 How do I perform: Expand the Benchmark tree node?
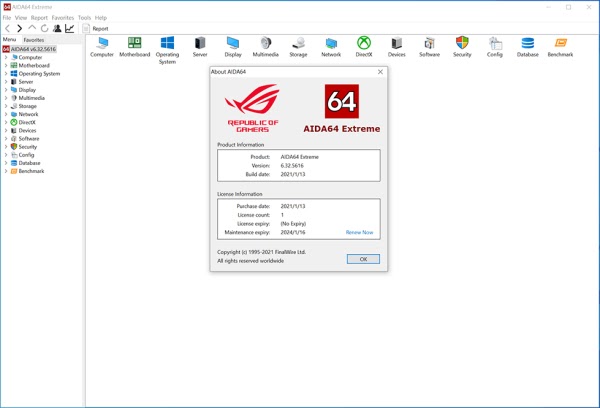pyautogui.click(x=5, y=171)
